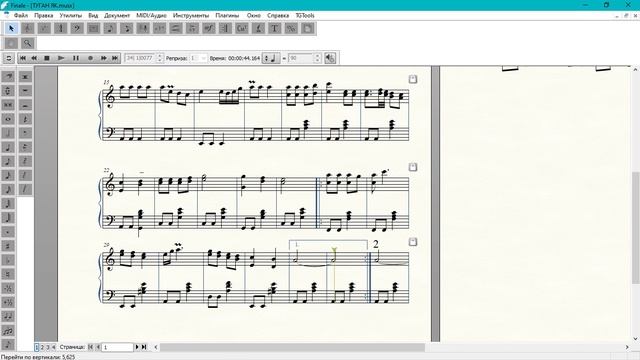Toggle the grace note tool

(8, 344)
